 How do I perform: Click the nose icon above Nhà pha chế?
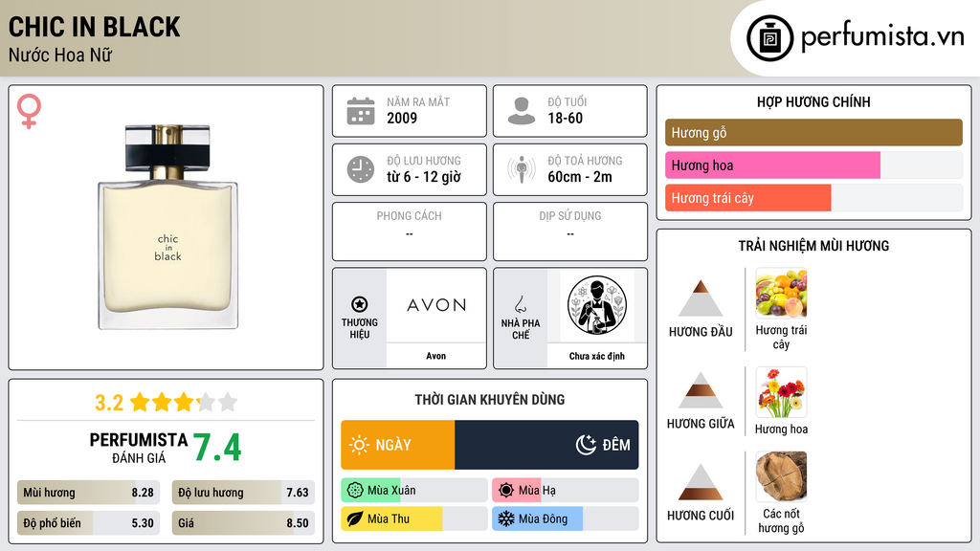click(520, 304)
